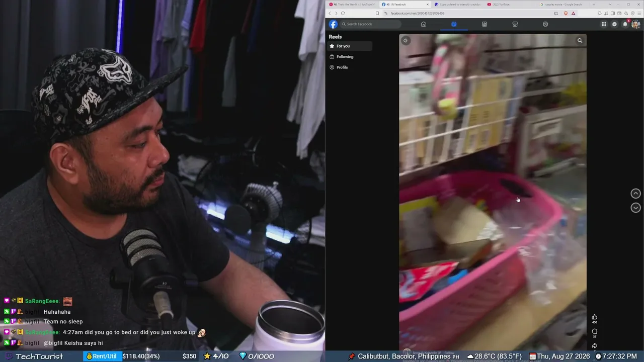Viewport: 644px width, 362px height.
Task: Open the Profile reels tab
Action: point(350,67)
